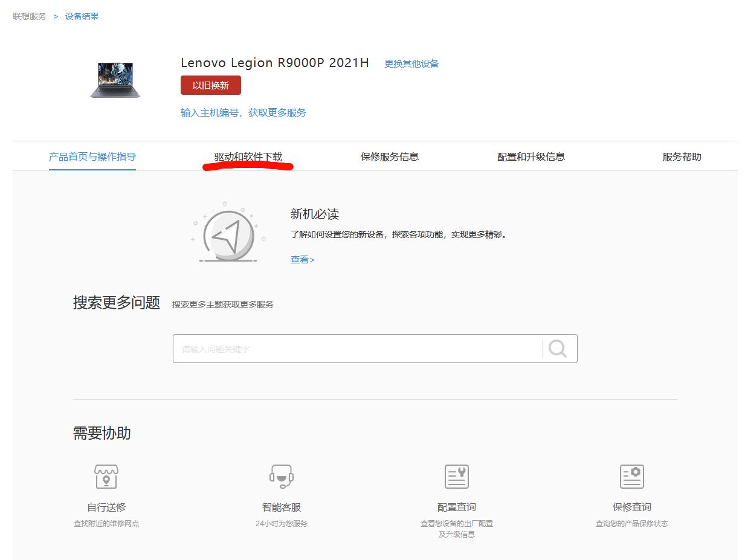
Task: Go to 联想服务 breadcrumb
Action: pyautogui.click(x=30, y=16)
